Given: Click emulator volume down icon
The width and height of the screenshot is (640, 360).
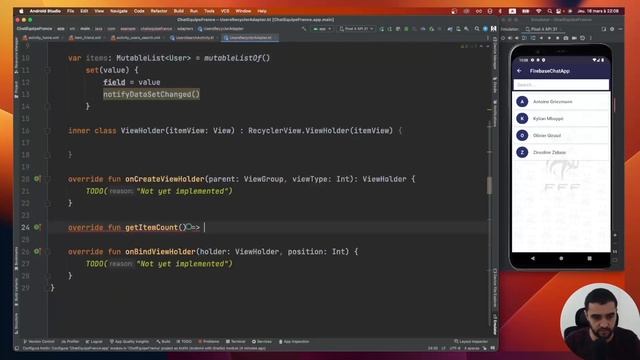Looking at the screenshot, I should (517, 38).
